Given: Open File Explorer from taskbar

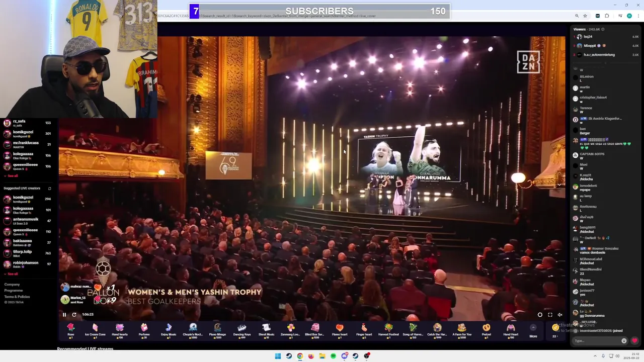Looking at the screenshot, I should [322, 356].
